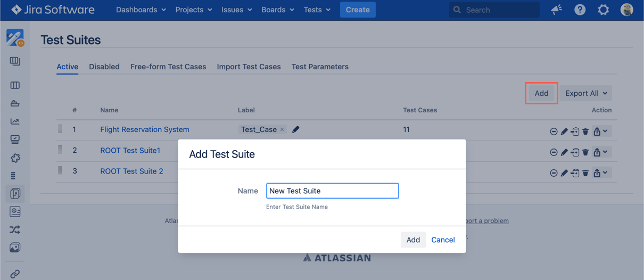Click the edit pencil icon for ROOT Test Suite1

pos(564,152)
